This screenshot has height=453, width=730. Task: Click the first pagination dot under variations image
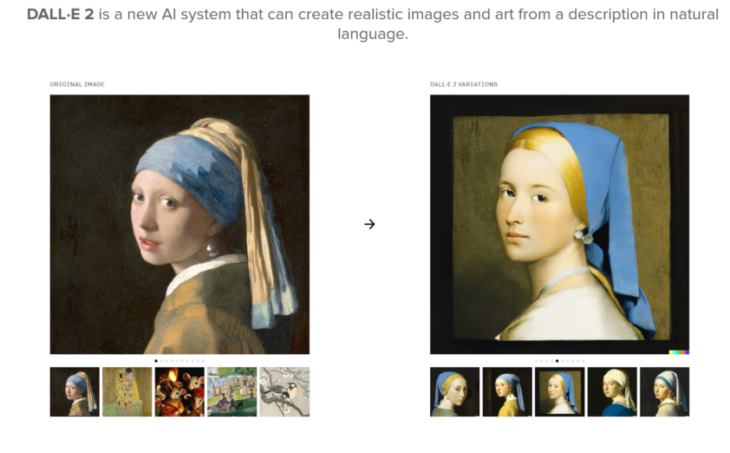[x=536, y=360]
